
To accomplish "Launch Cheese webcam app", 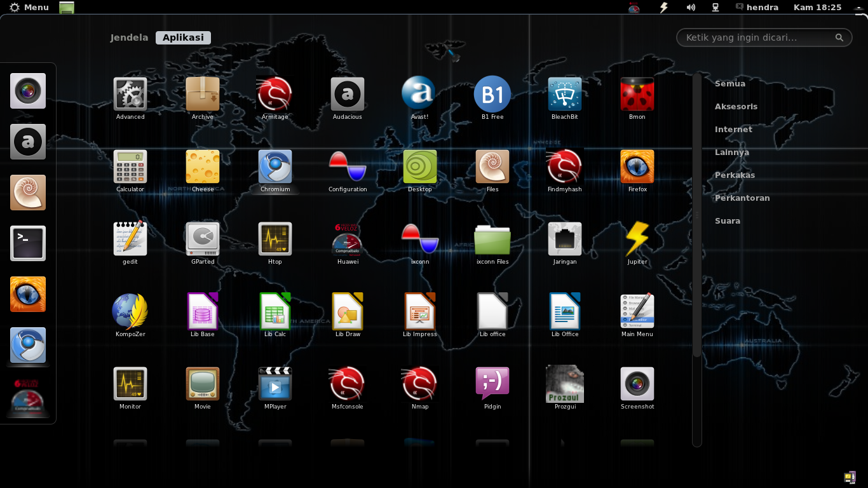I will pyautogui.click(x=203, y=166).
